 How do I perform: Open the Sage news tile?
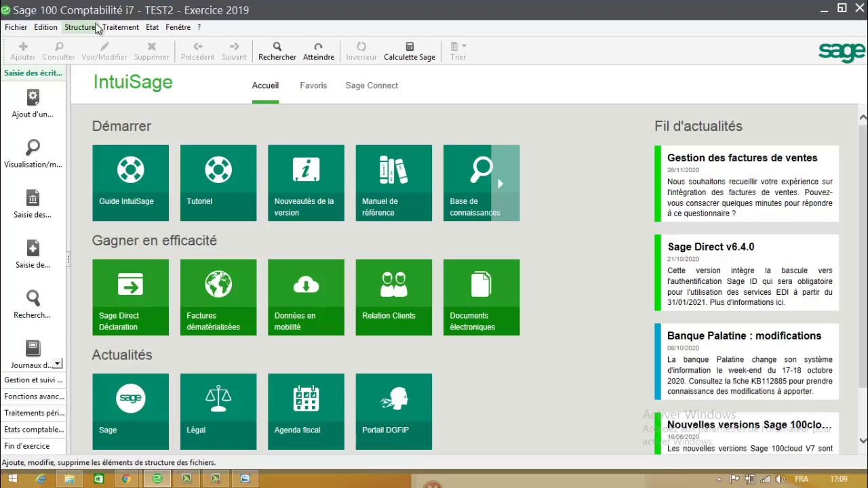(130, 412)
